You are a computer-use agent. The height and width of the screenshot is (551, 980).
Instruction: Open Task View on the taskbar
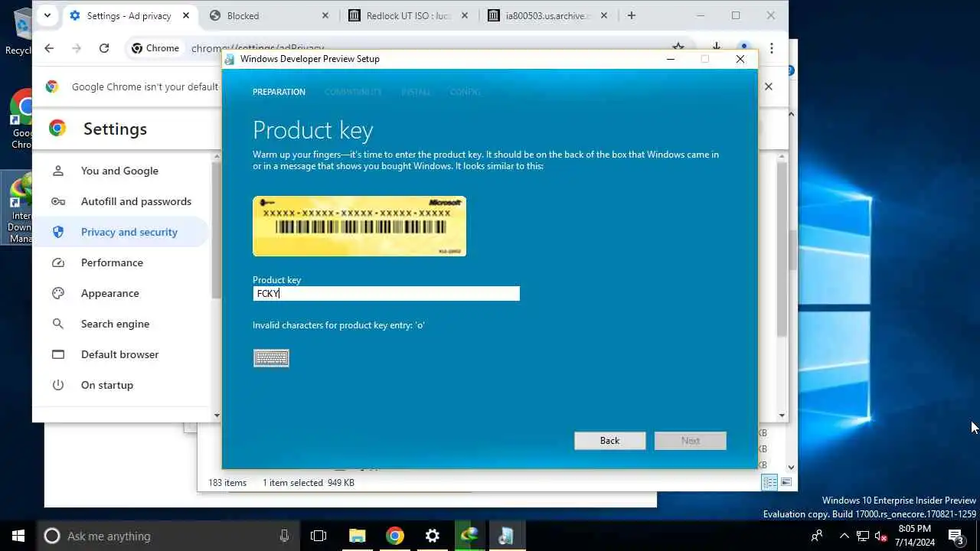(x=318, y=536)
